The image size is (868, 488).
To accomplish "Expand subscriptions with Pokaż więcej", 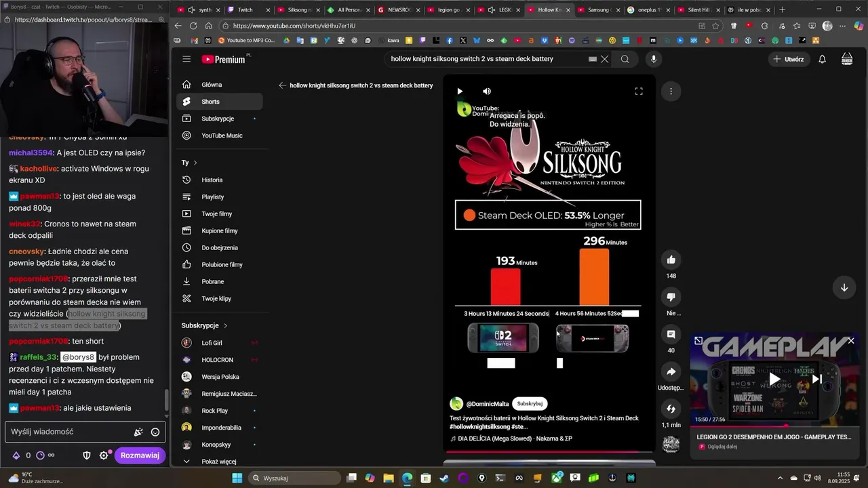I will [219, 462].
